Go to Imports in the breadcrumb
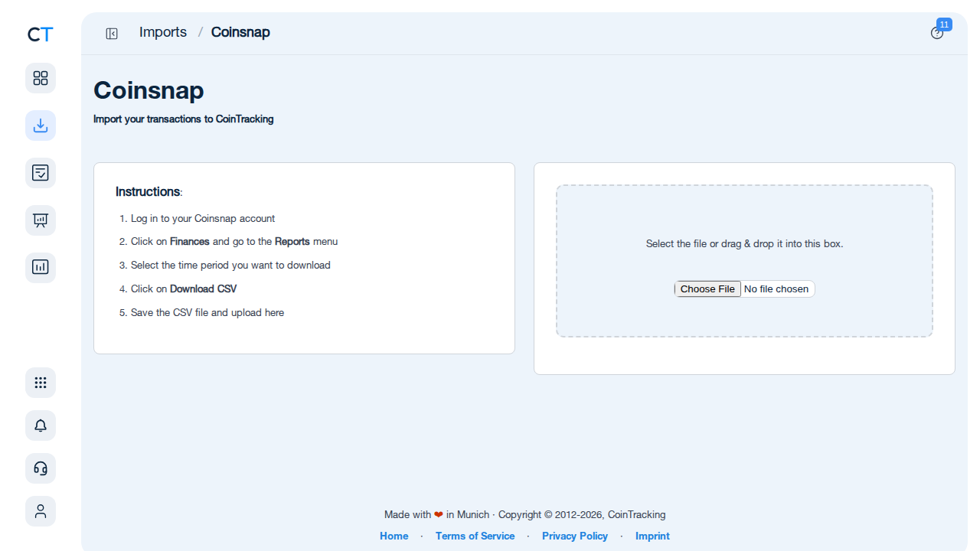Image resolution: width=980 pixels, height=551 pixels. tap(163, 32)
